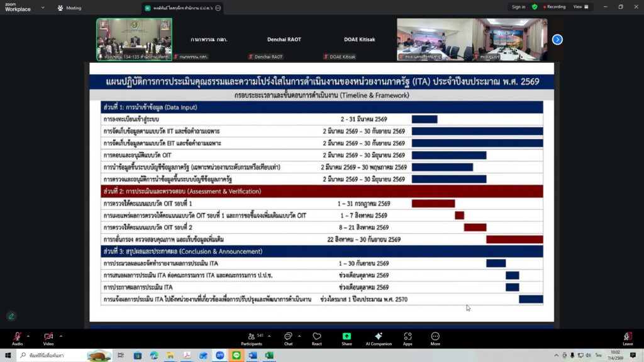Click the green encryption shield icon
Image resolution: width=644 pixels, height=362 pixels.
(x=535, y=7)
